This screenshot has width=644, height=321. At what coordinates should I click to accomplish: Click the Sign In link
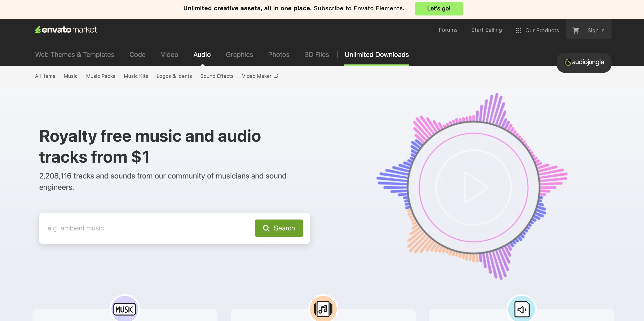(596, 30)
